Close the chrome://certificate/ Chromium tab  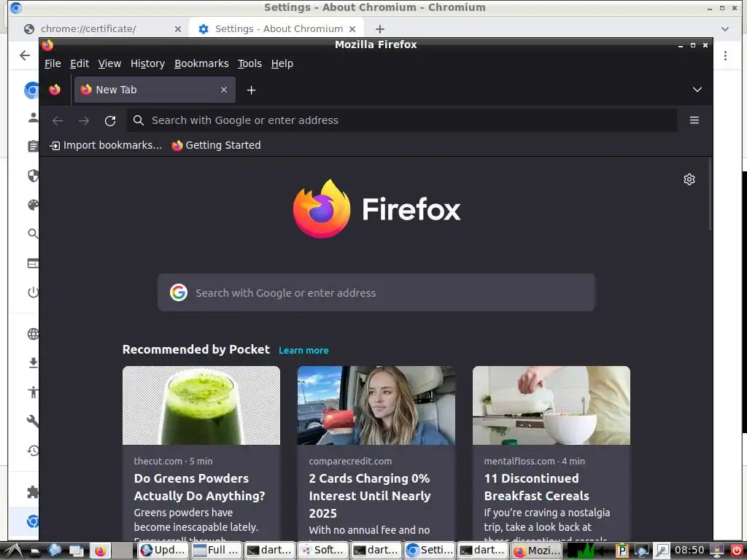pos(178,29)
